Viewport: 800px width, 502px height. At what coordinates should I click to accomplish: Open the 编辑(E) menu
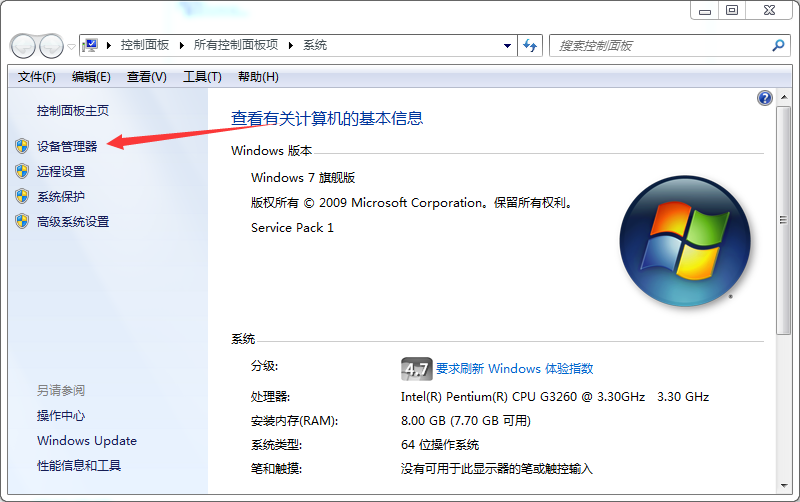91,77
